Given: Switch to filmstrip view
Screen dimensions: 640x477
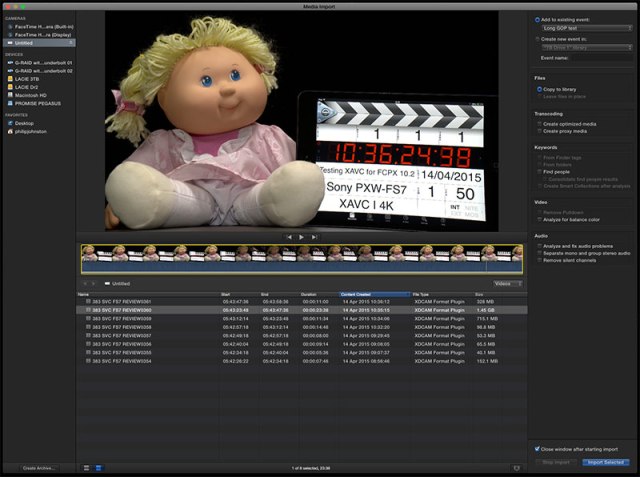Looking at the screenshot, I should [87, 468].
